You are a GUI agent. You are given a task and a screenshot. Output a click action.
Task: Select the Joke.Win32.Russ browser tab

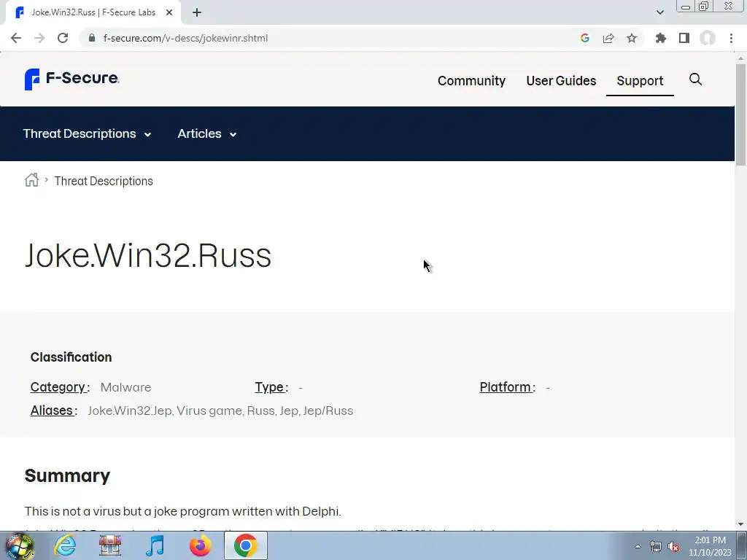93,12
